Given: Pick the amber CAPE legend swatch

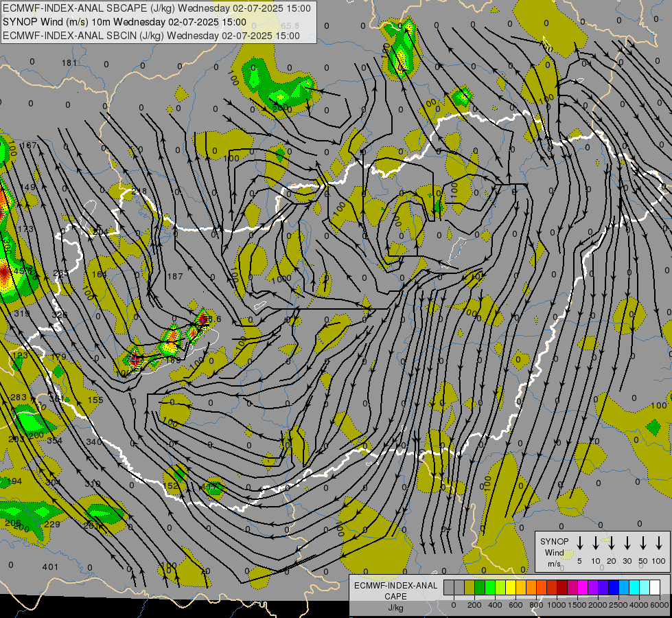Looking at the screenshot, I should (521, 587).
